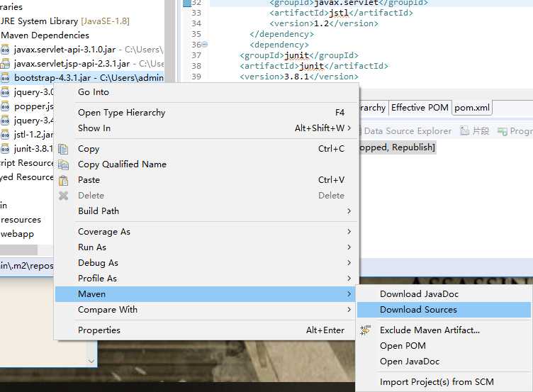
Task: Expand the Profile As submenu
Action: tap(206, 279)
